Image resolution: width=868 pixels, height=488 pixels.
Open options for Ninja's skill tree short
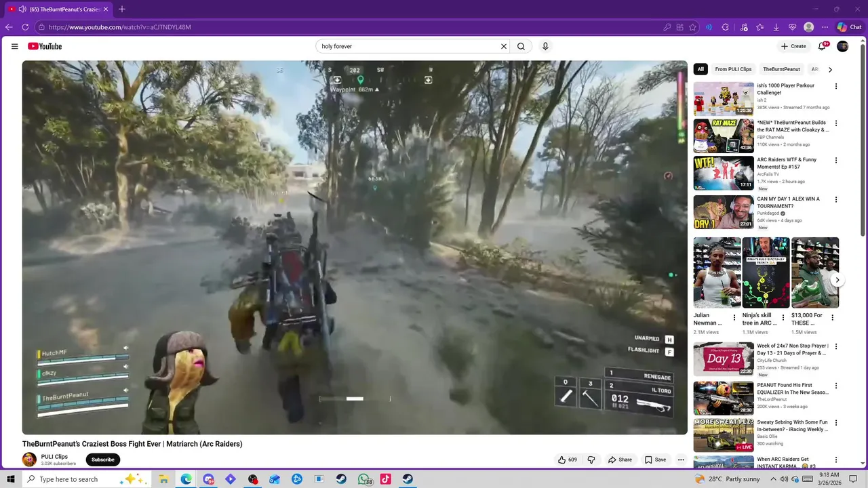click(x=784, y=317)
